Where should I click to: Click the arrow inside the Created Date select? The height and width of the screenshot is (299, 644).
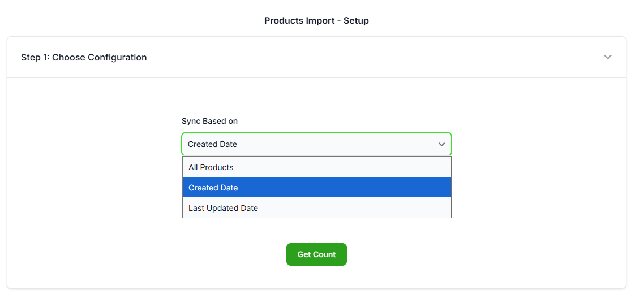pos(441,144)
